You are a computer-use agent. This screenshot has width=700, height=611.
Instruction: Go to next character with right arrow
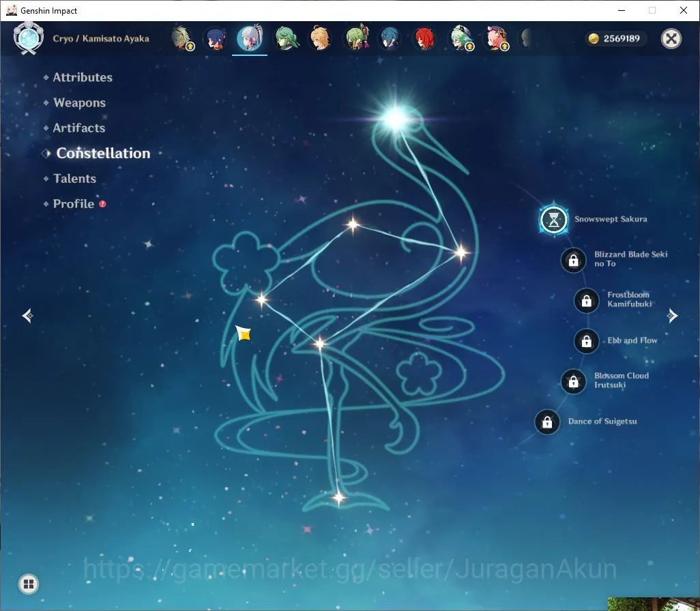point(672,316)
